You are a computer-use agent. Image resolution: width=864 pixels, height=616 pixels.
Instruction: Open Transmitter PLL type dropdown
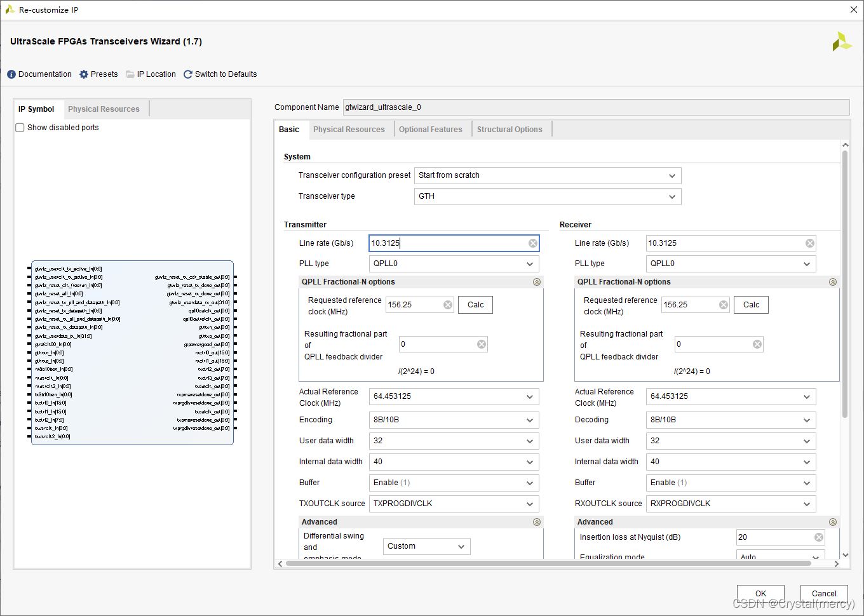tap(454, 264)
